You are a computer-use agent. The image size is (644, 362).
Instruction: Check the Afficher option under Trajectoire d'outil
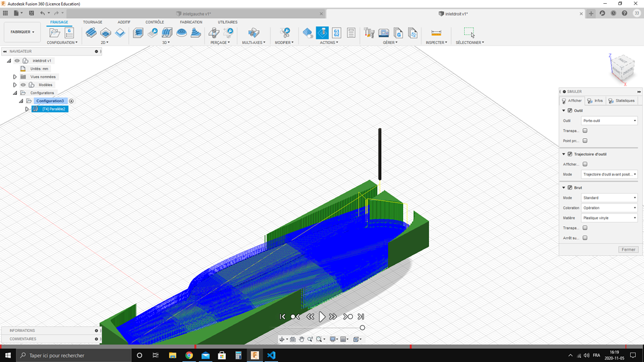tap(584, 164)
